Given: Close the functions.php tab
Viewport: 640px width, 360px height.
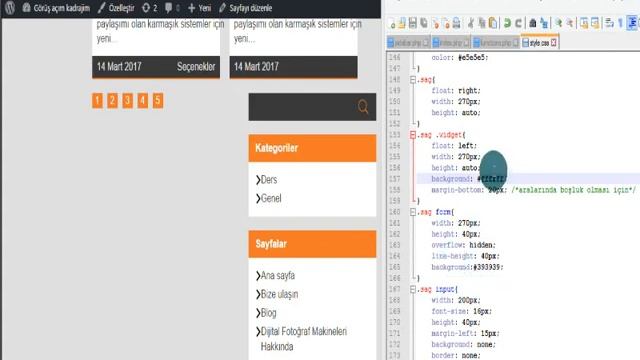Looking at the screenshot, I should (x=516, y=42).
